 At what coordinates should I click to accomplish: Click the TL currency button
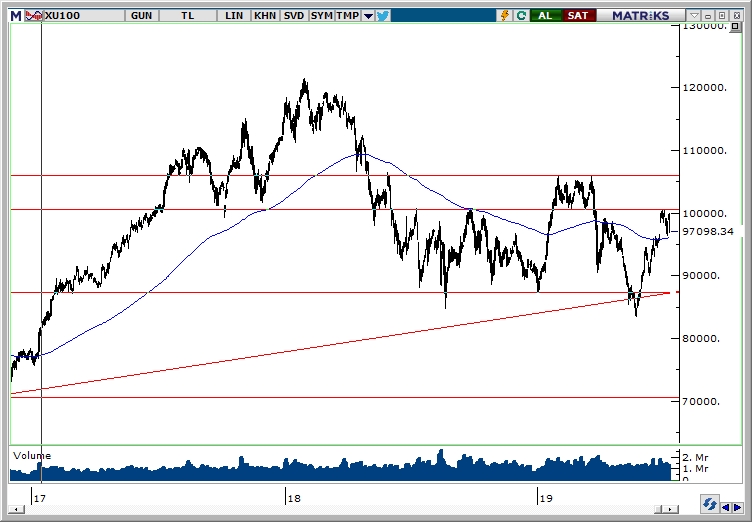(188, 16)
